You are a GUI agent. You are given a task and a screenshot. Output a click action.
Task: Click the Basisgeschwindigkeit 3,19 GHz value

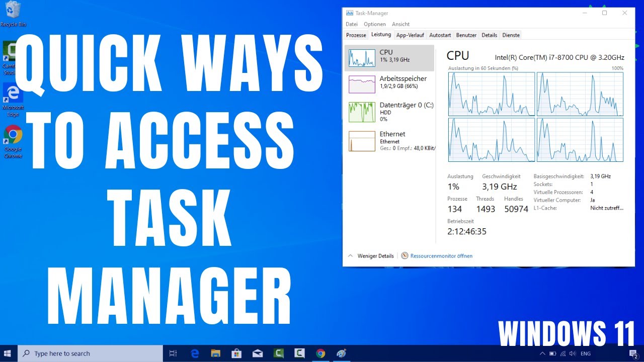point(600,176)
